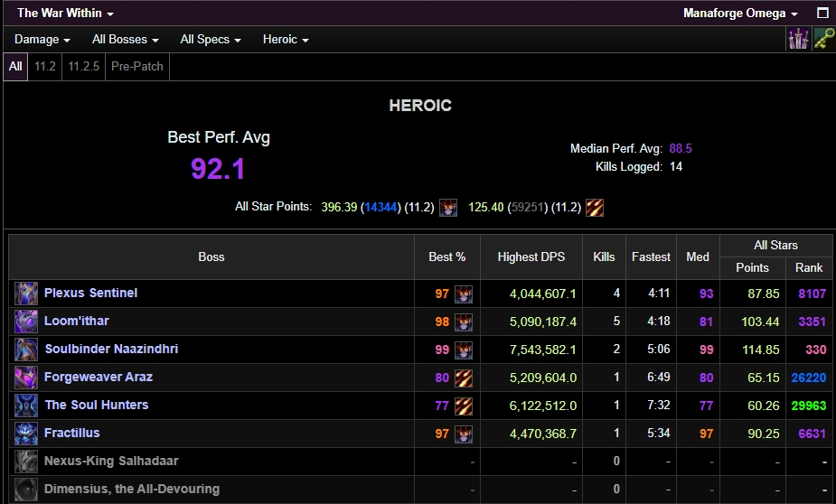Click the Med column header

(x=698, y=257)
